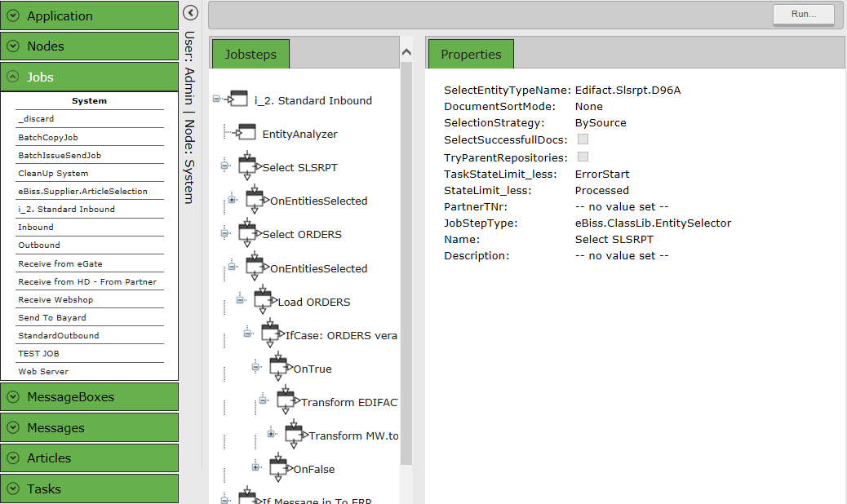Click the OnTrue branch icon
The image size is (847, 504).
click(278, 367)
